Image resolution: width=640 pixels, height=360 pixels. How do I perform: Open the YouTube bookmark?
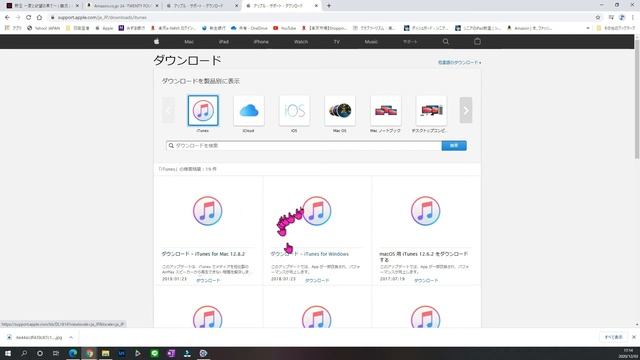[x=284, y=28]
